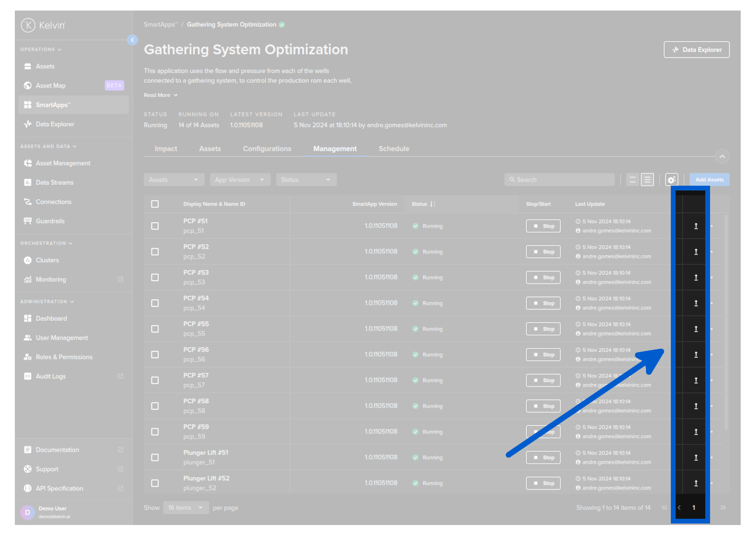Change items per page dropdown

(186, 508)
